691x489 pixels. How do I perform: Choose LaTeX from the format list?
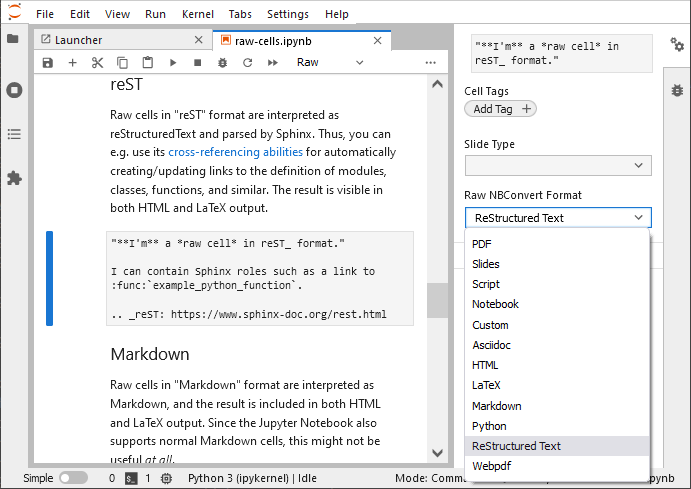coord(486,385)
